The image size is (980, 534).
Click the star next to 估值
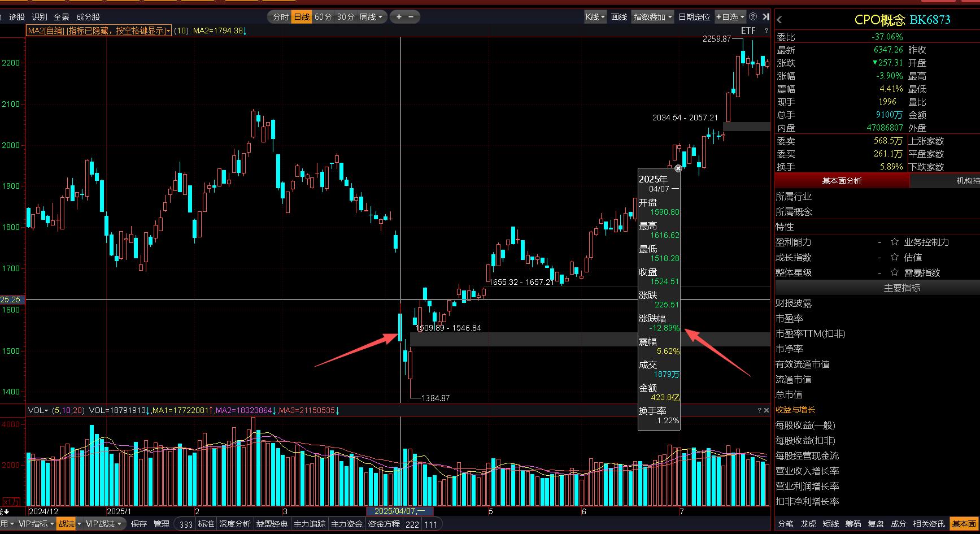(895, 257)
